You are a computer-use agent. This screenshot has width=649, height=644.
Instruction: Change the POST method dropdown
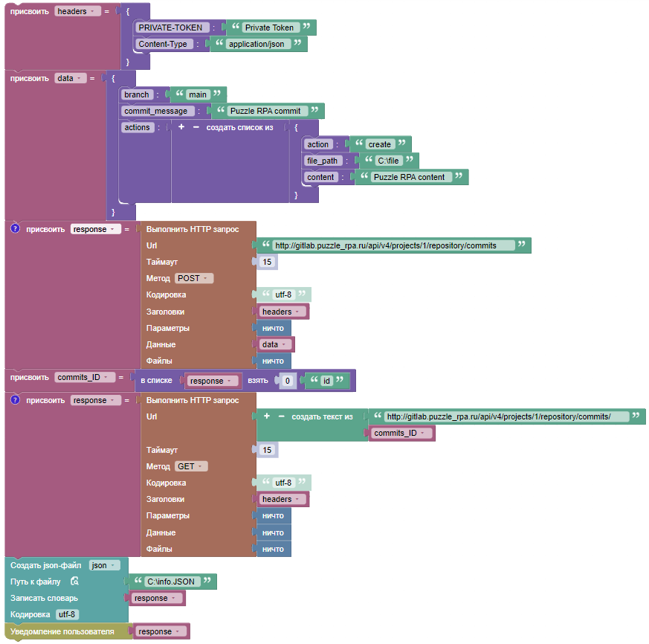[194, 278]
